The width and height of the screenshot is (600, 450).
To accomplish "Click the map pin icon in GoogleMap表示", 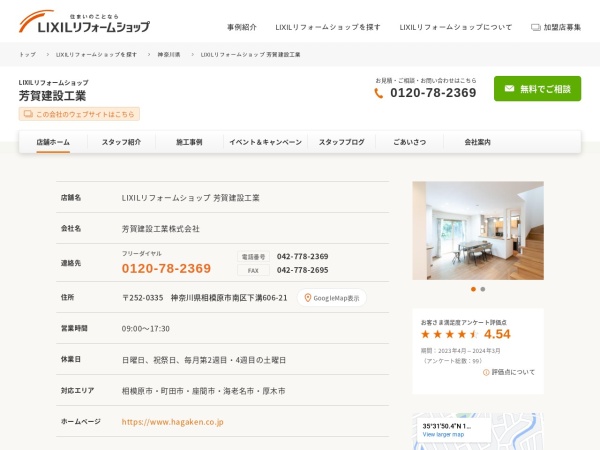I will 307,298.
